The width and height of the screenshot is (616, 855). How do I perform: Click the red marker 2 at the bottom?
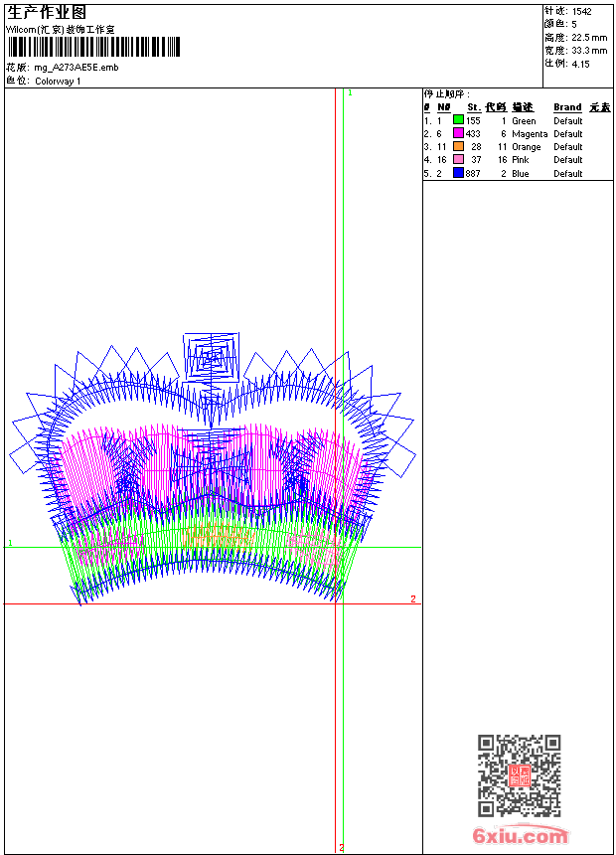point(341,848)
